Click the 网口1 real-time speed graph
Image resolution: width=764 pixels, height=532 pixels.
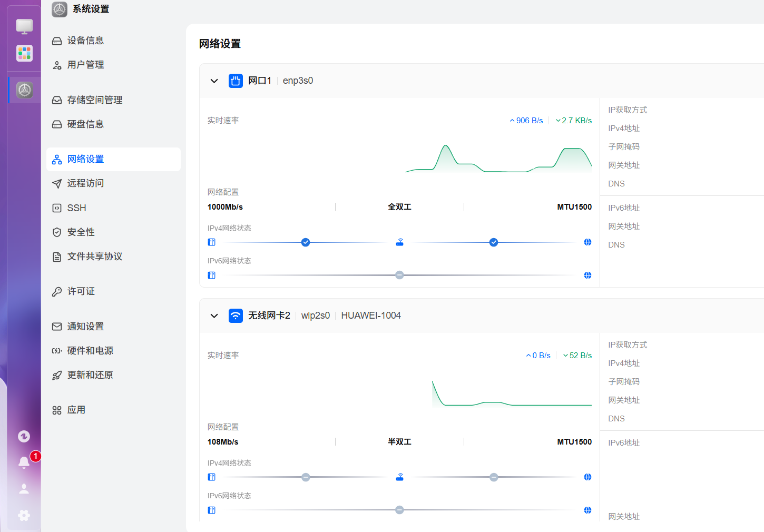point(498,158)
